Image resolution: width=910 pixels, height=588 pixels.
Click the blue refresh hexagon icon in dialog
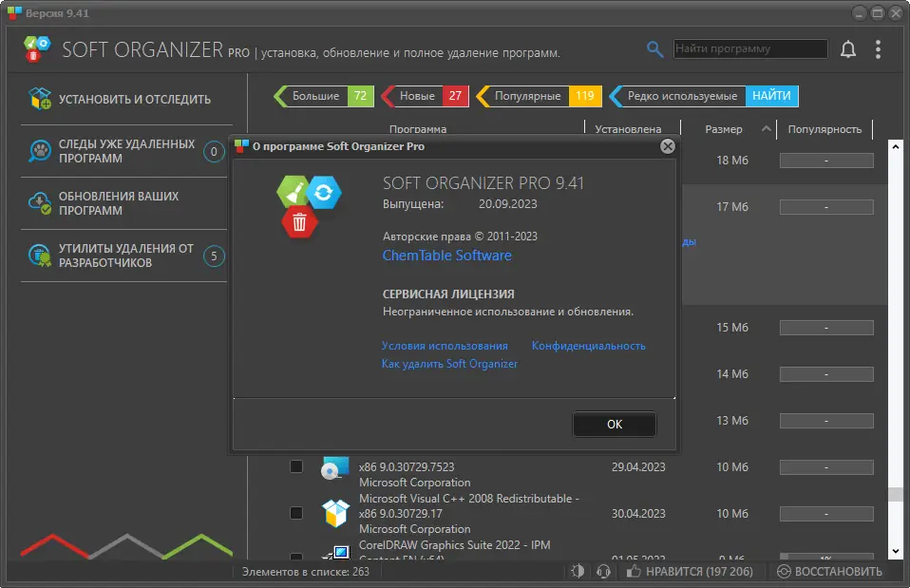(x=324, y=192)
